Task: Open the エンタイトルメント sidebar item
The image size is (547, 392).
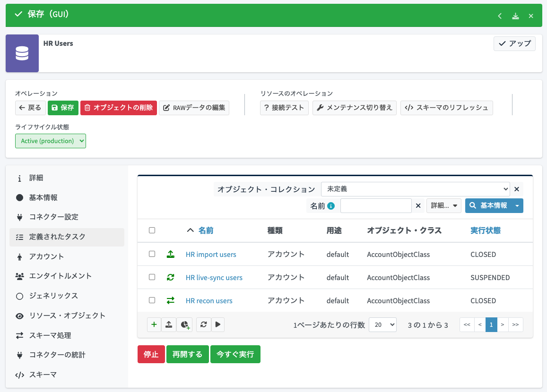Action: click(67, 276)
